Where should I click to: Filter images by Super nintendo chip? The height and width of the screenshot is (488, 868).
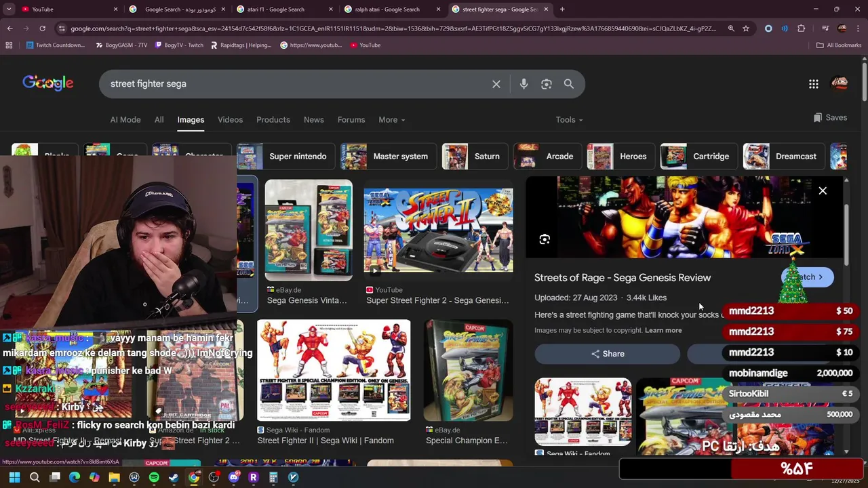285,157
